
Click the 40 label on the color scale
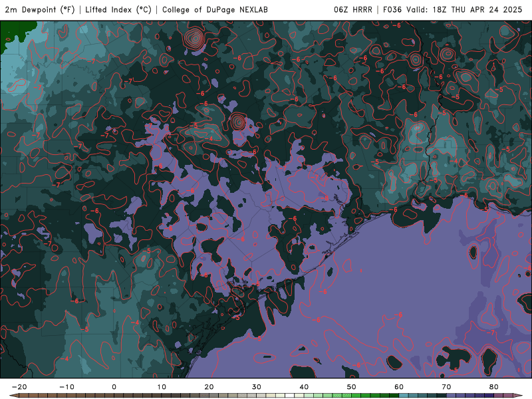tap(304, 387)
